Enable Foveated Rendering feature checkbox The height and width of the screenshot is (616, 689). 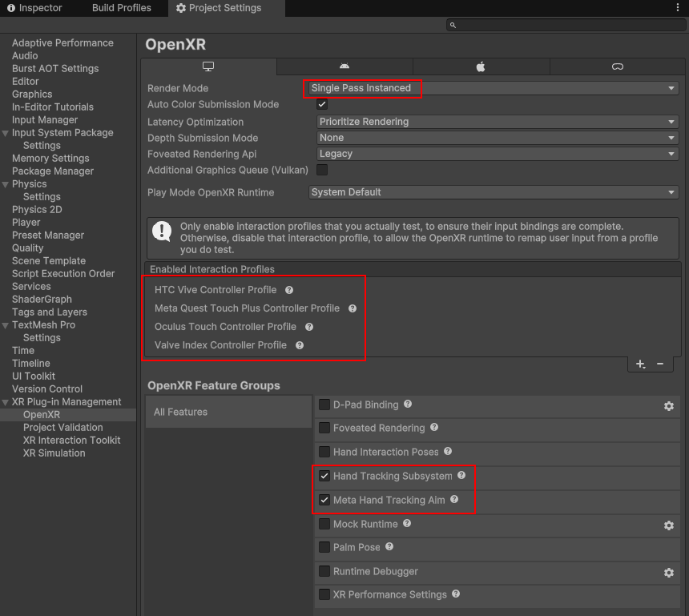(x=324, y=429)
